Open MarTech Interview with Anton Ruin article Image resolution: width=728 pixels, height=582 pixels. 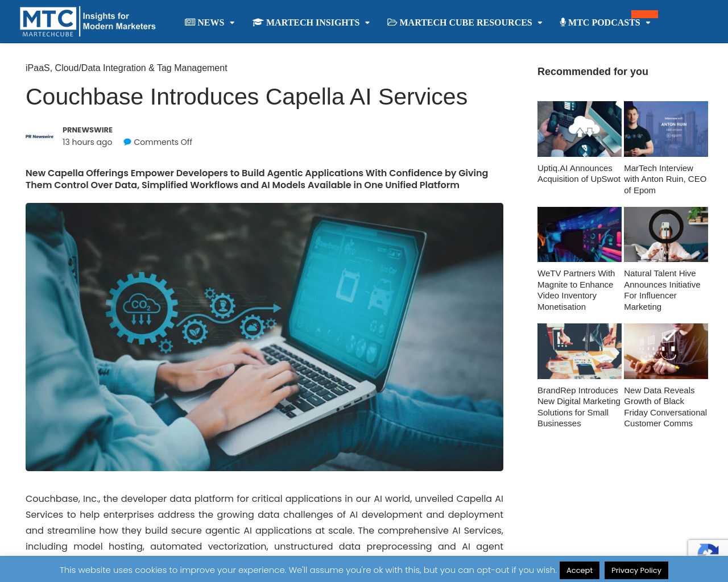pos(665,179)
